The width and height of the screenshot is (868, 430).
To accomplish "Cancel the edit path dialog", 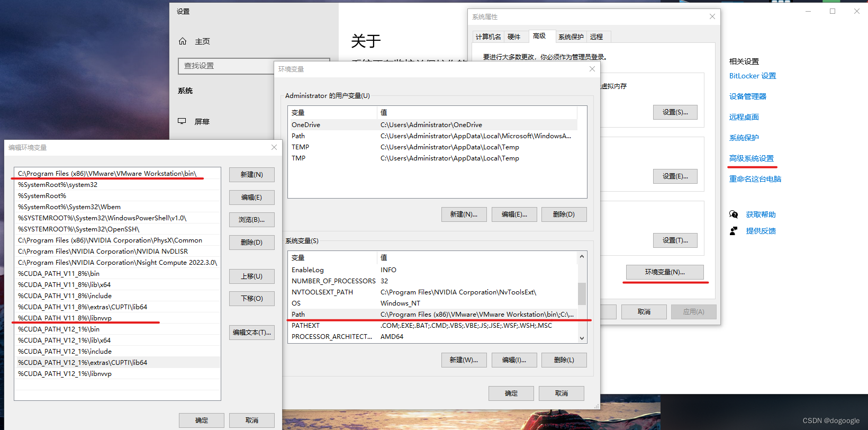I will [x=252, y=420].
